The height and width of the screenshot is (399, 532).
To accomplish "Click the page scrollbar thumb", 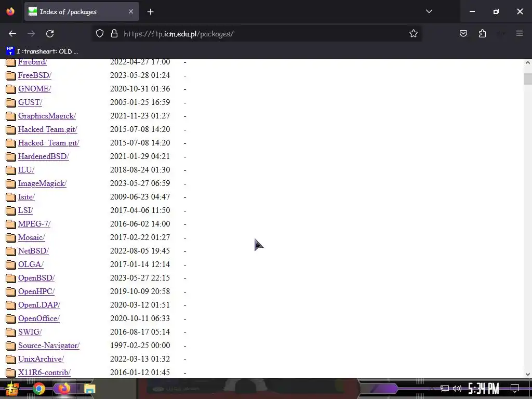I will tap(528, 79).
